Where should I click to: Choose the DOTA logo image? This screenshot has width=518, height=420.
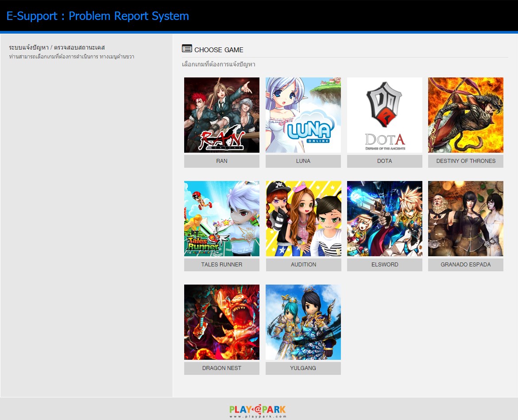[385, 115]
